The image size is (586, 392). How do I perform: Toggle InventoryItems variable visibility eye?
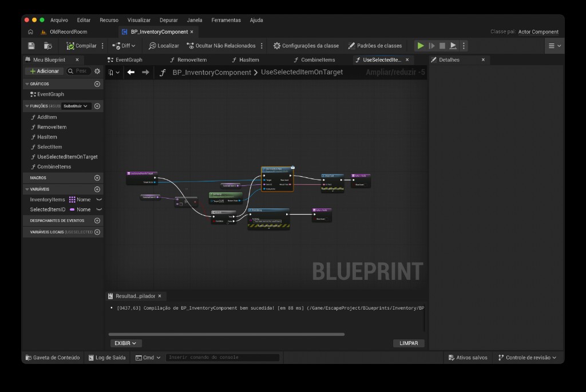point(99,200)
